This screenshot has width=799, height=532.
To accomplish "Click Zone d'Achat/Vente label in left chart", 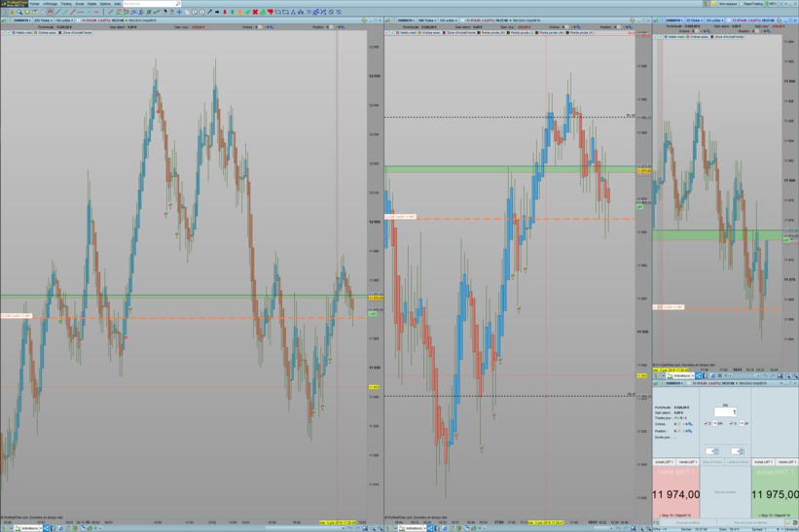I will 75,33.
